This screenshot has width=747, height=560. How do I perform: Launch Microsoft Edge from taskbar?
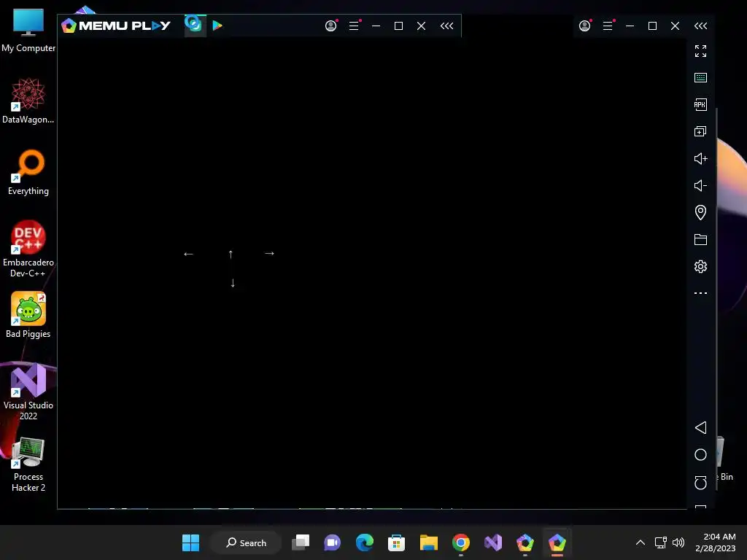pos(365,542)
